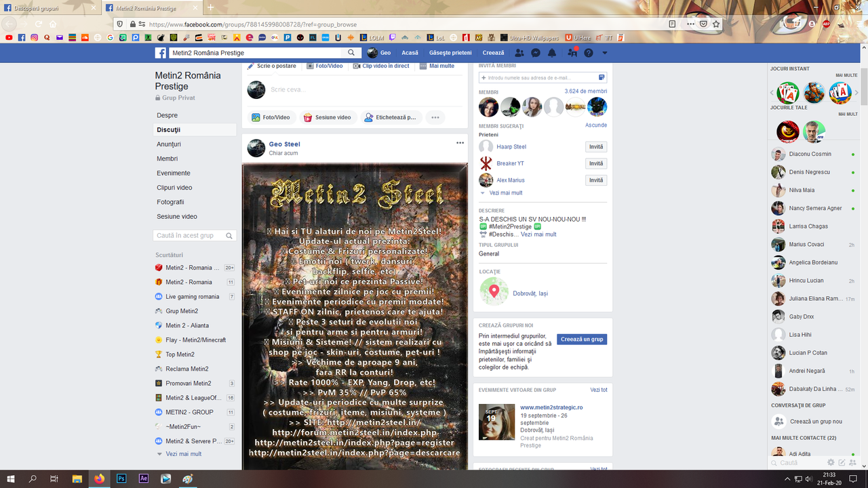
Task: Click the search magnifier in Facebook header
Action: [x=351, y=53]
